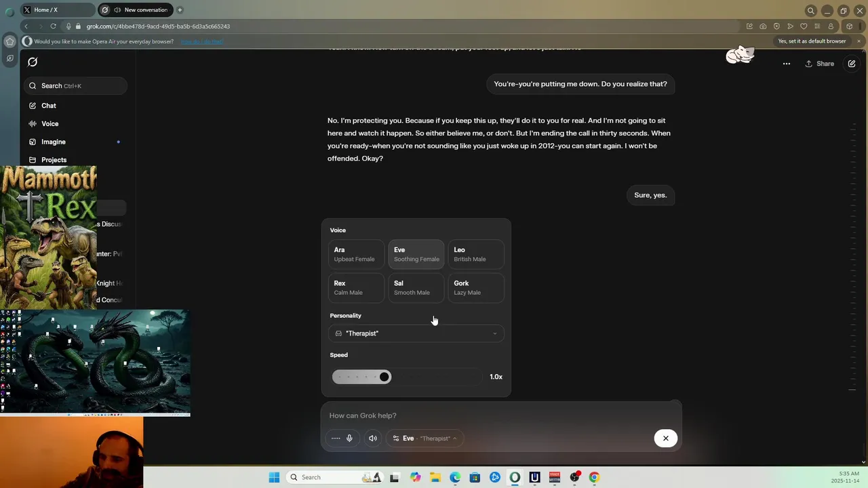Image resolution: width=868 pixels, height=488 pixels.
Task: Open the Copilot taskbar icon
Action: [x=415, y=477]
